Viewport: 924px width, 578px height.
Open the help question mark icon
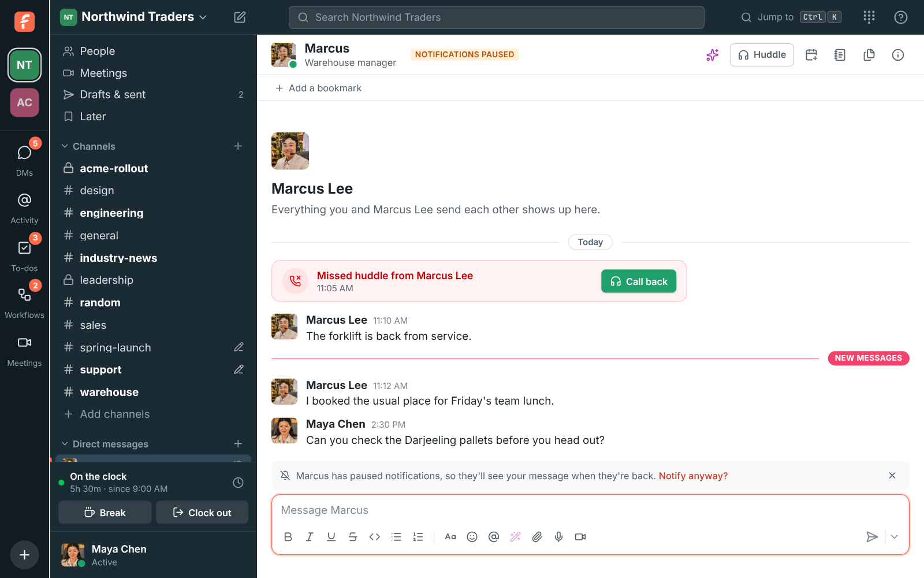(900, 17)
